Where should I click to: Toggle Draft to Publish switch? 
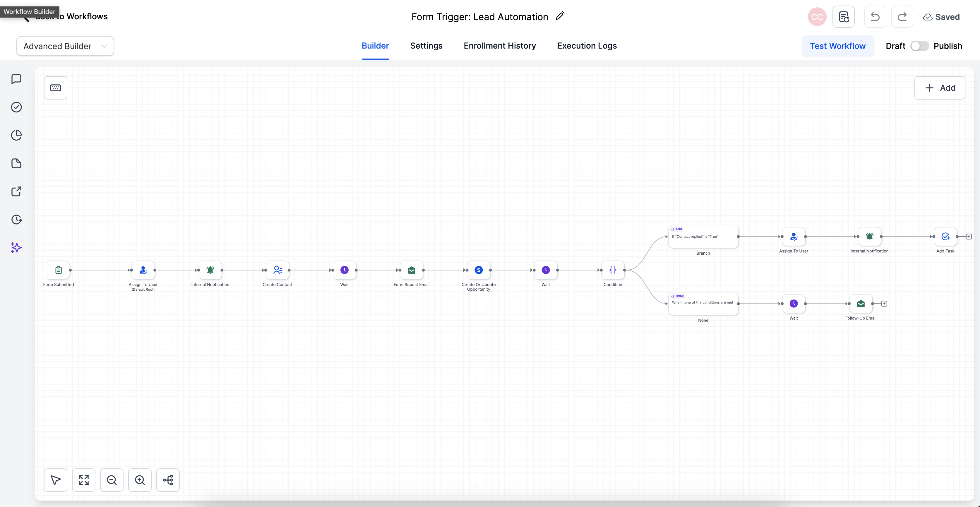click(x=919, y=46)
